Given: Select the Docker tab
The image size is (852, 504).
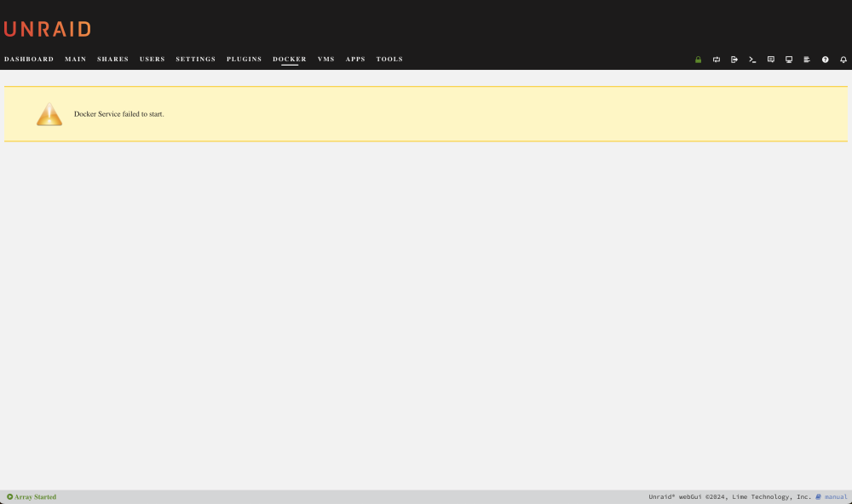Looking at the screenshot, I should click(x=290, y=60).
